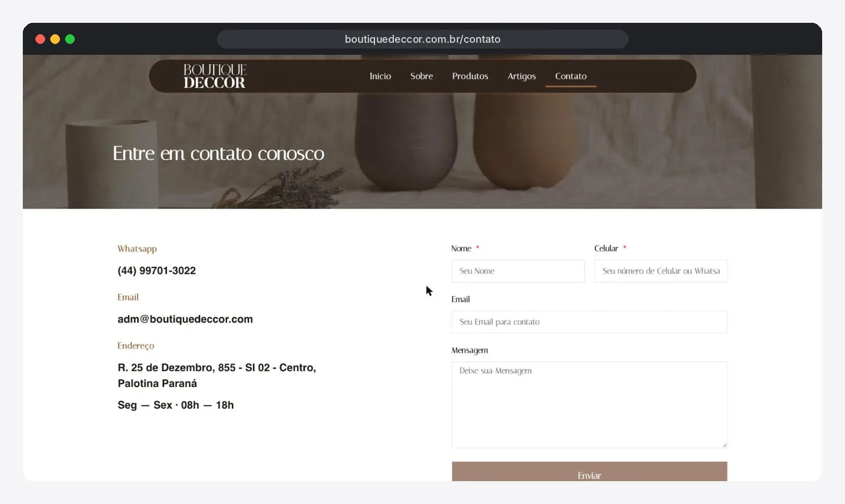
Task: Click the Entre em contato conosco heading
Action: (218, 154)
